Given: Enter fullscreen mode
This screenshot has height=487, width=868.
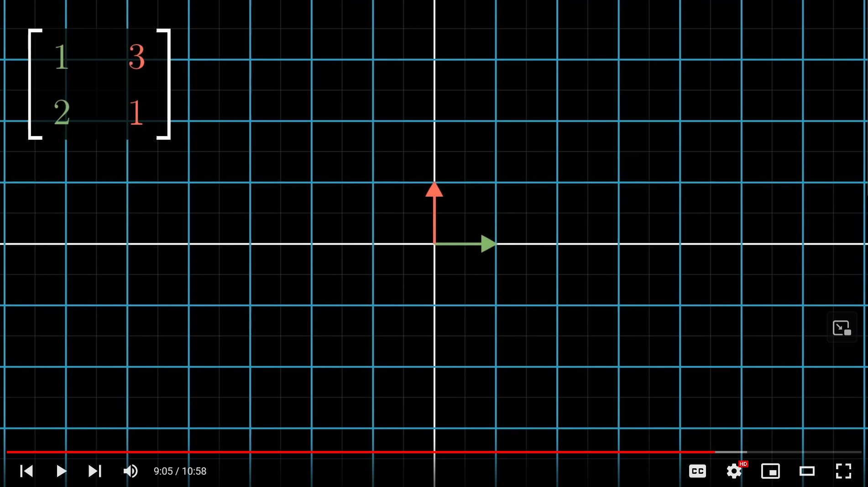Looking at the screenshot, I should (843, 471).
